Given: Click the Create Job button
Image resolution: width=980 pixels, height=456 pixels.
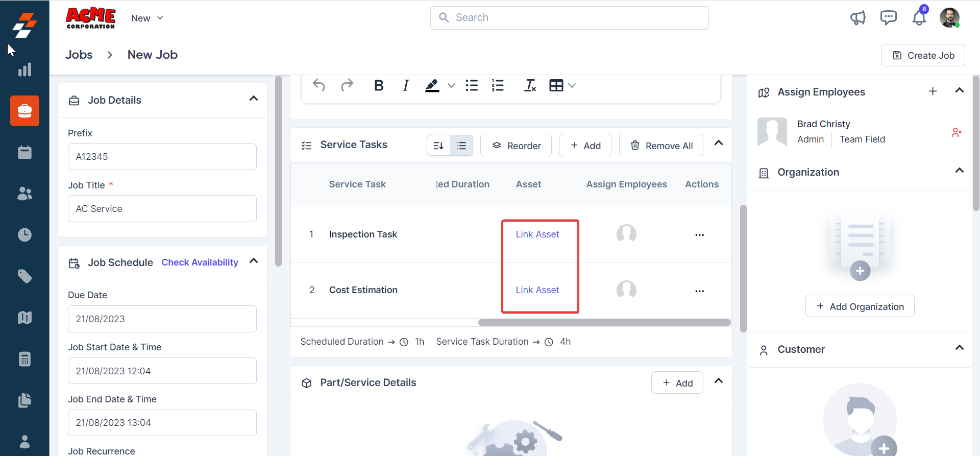Looking at the screenshot, I should (923, 55).
